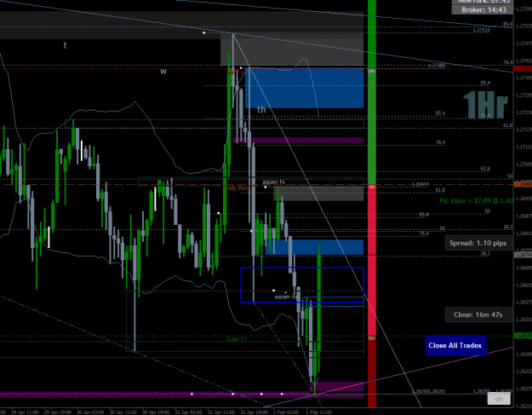Click the Close All Trades button
Image resolution: width=532 pixels, height=415 pixels.
455,345
